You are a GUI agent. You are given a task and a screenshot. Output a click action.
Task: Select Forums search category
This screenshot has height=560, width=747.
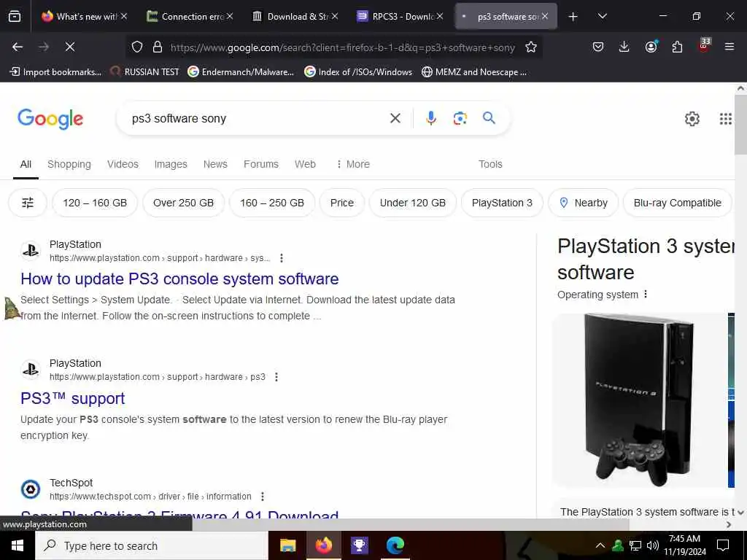[x=261, y=164]
